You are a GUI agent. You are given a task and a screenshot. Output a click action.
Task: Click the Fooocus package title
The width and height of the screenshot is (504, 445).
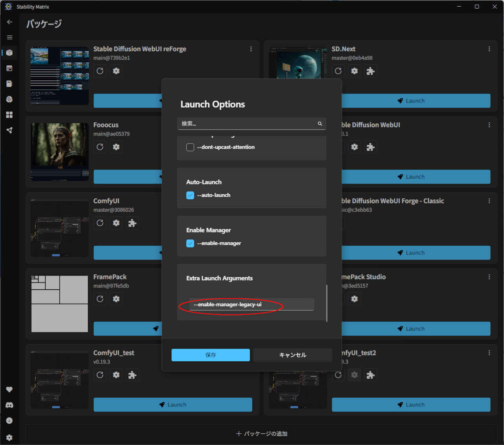tap(106, 125)
